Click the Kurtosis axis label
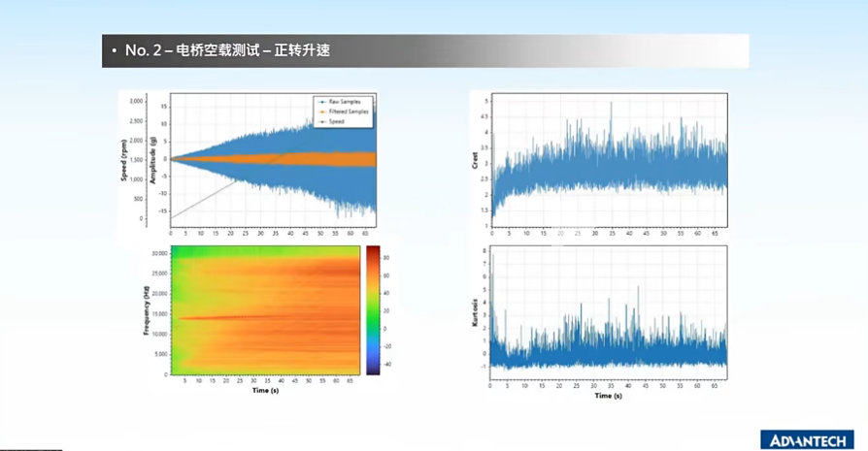The height and width of the screenshot is (451, 868). 475,313
